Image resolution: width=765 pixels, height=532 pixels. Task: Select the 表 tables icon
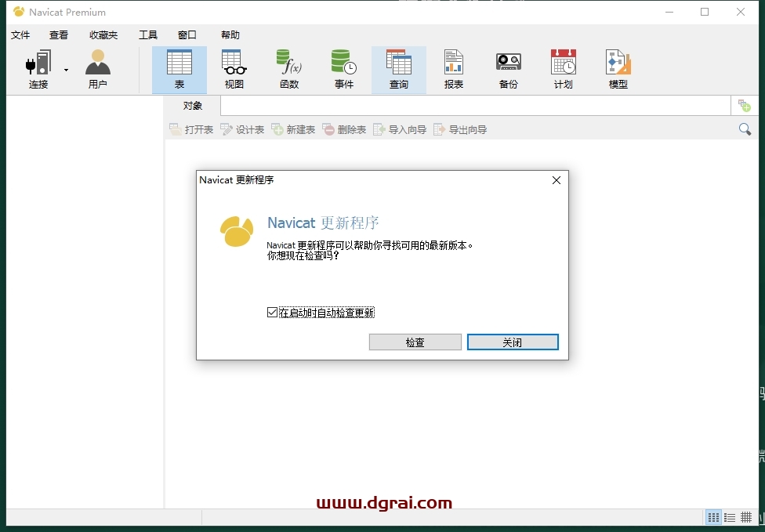pos(179,69)
